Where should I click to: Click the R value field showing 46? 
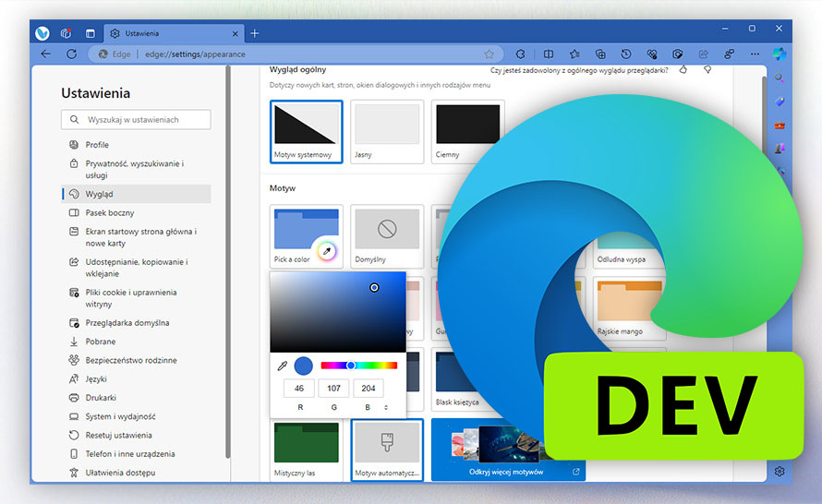coord(299,389)
